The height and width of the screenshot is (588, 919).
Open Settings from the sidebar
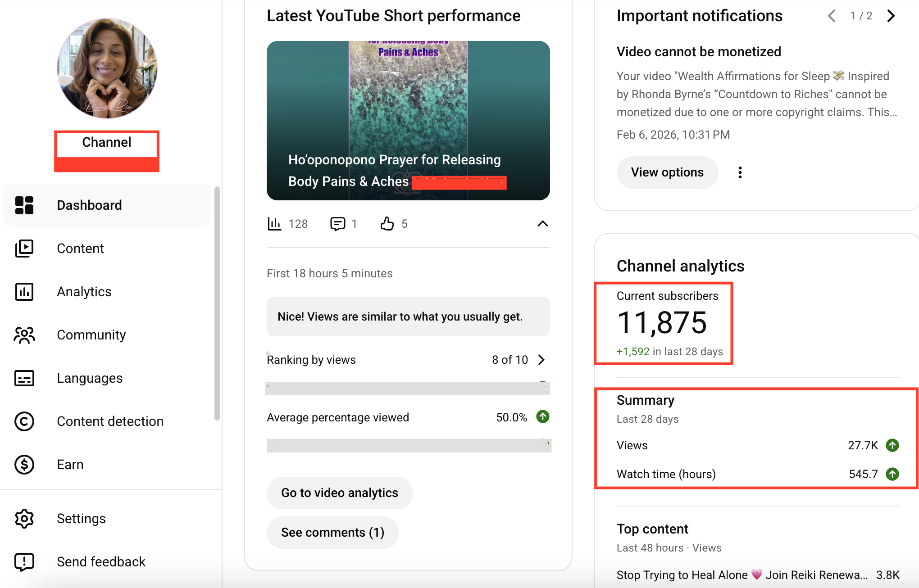click(81, 518)
